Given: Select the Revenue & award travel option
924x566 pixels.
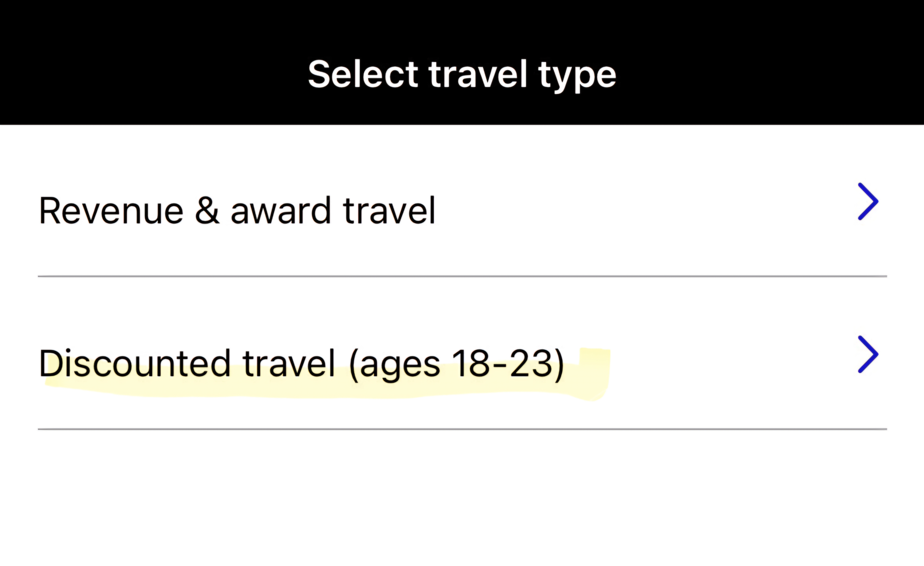Looking at the screenshot, I should [237, 211].
